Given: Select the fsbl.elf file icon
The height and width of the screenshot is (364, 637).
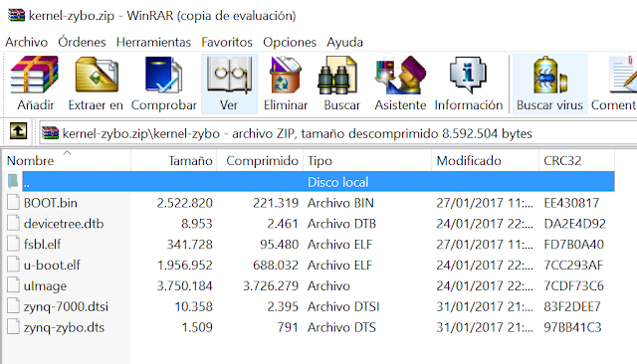Looking at the screenshot, I should click(x=13, y=244).
